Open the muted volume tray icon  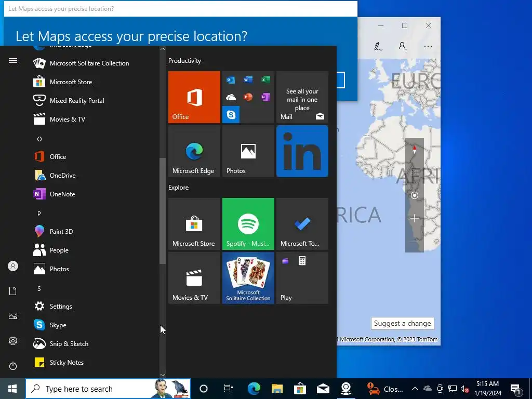465,389
